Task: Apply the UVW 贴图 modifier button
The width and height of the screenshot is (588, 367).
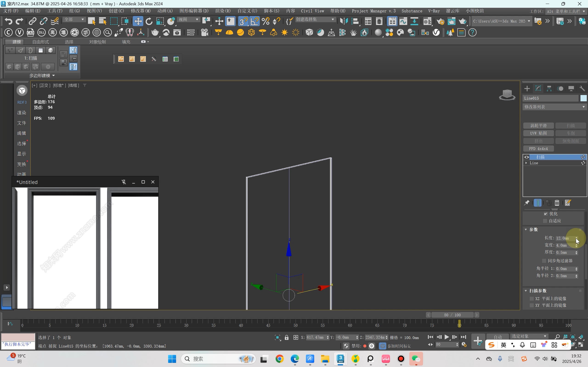Action: tap(538, 133)
